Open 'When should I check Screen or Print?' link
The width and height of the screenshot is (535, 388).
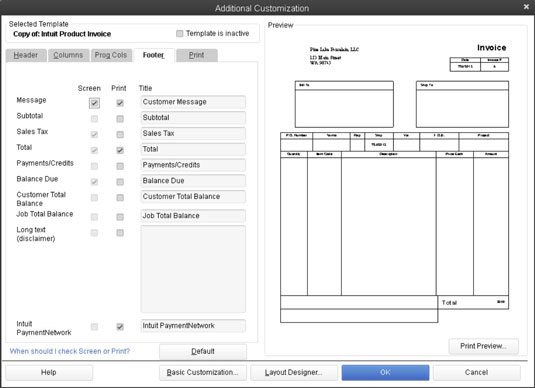[70, 351]
